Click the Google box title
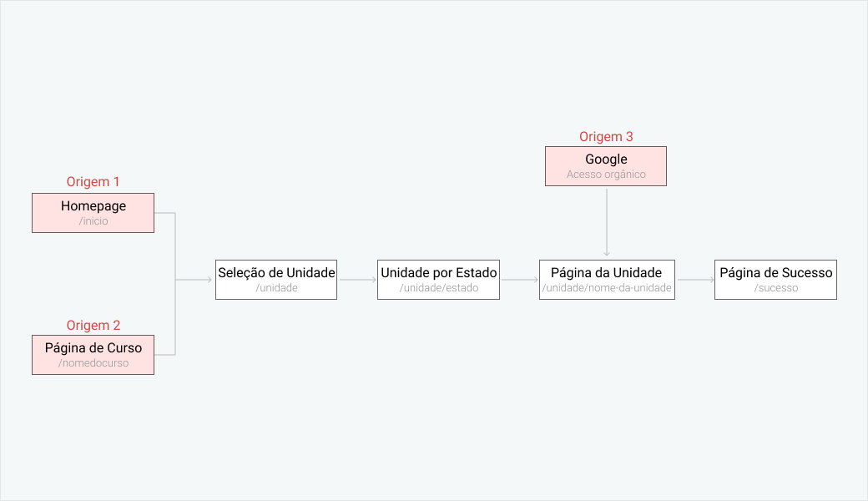The image size is (868, 501). (606, 159)
